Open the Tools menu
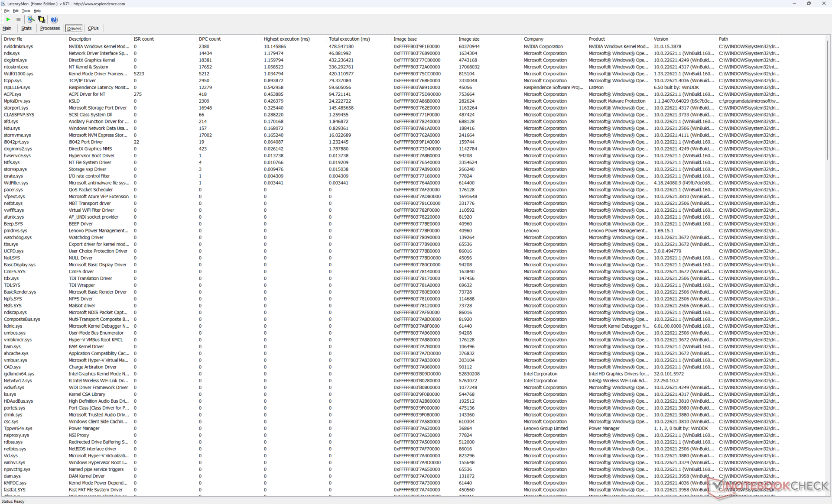 (26, 11)
